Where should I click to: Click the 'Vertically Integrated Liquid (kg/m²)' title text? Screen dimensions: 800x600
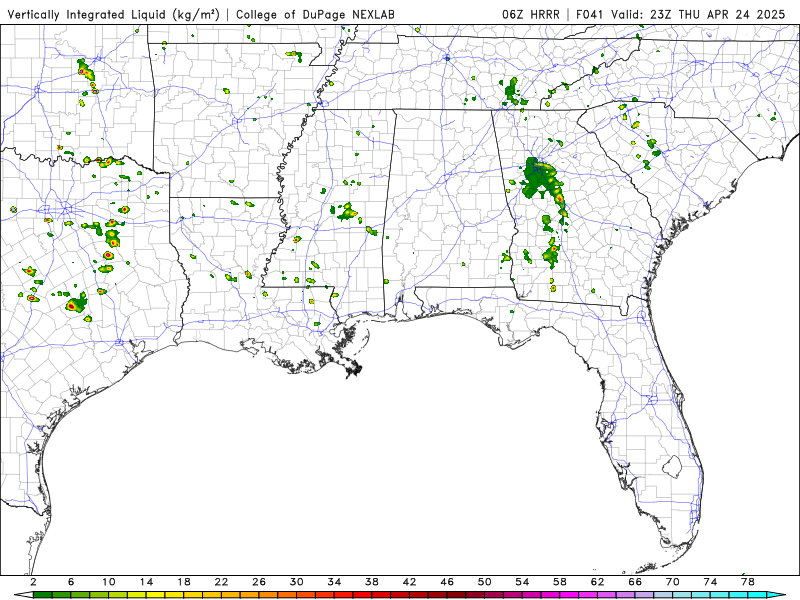113,15
